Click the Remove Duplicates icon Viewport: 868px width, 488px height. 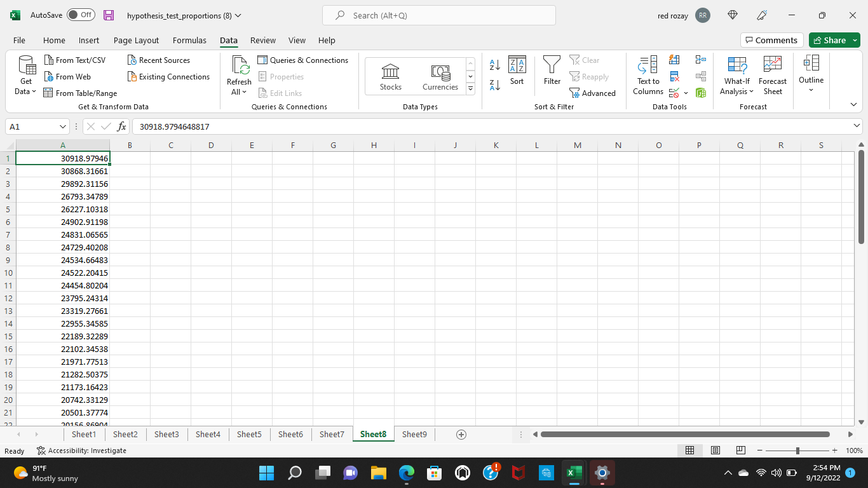pyautogui.click(x=674, y=76)
